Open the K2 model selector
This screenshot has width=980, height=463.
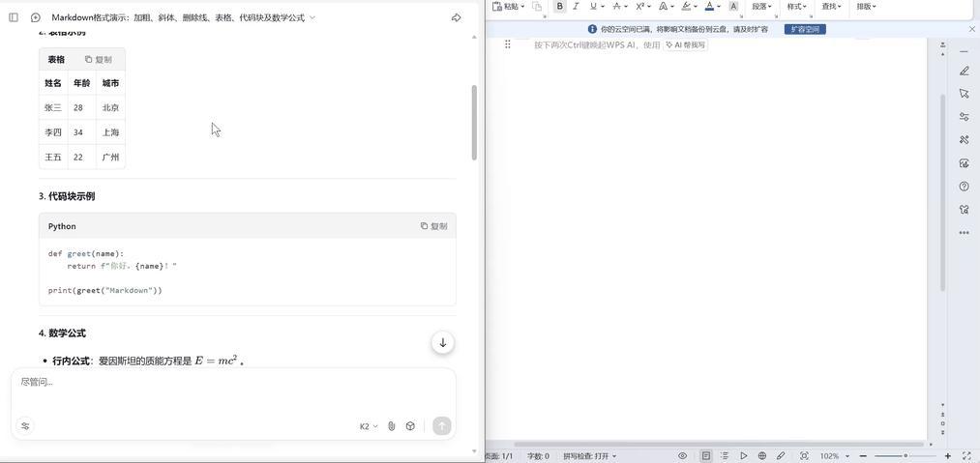click(369, 426)
